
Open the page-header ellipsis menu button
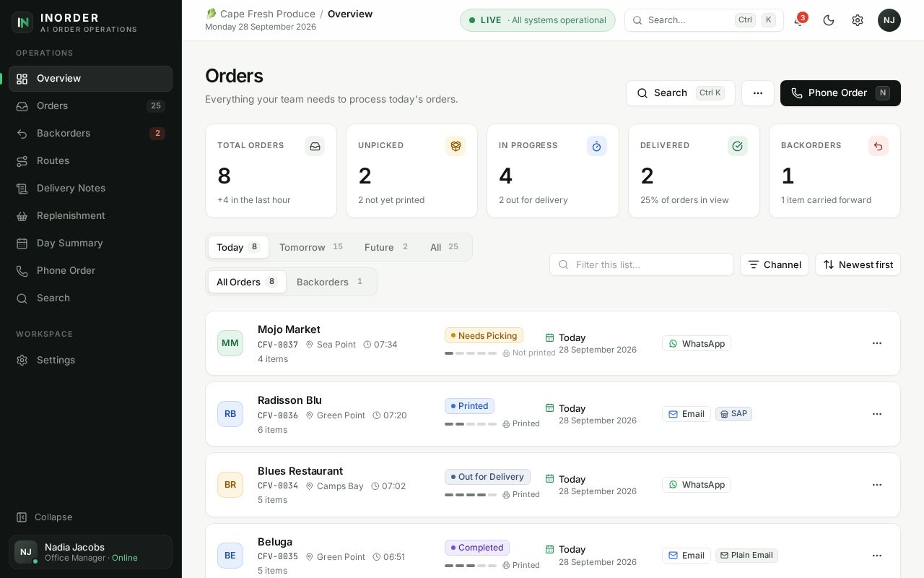point(758,93)
